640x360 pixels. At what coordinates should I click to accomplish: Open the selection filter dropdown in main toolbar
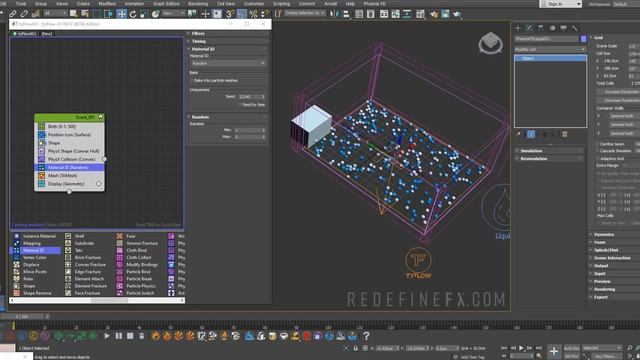(55, 14)
